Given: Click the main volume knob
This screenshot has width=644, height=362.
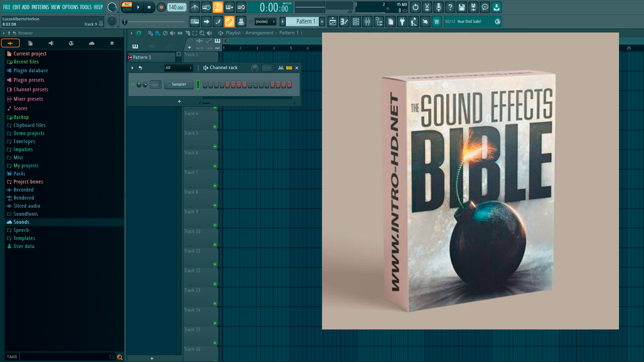Looking at the screenshot, I should [x=112, y=7].
